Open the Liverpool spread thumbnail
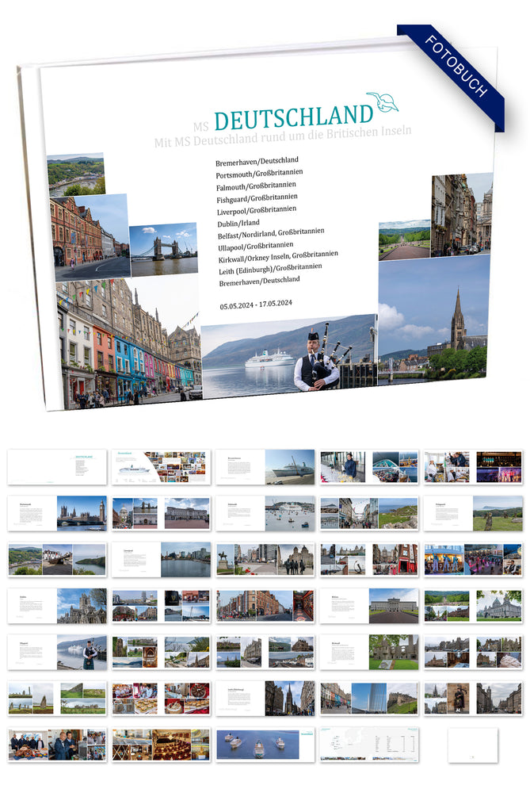Screen dimensions: 530x812 [161, 559]
